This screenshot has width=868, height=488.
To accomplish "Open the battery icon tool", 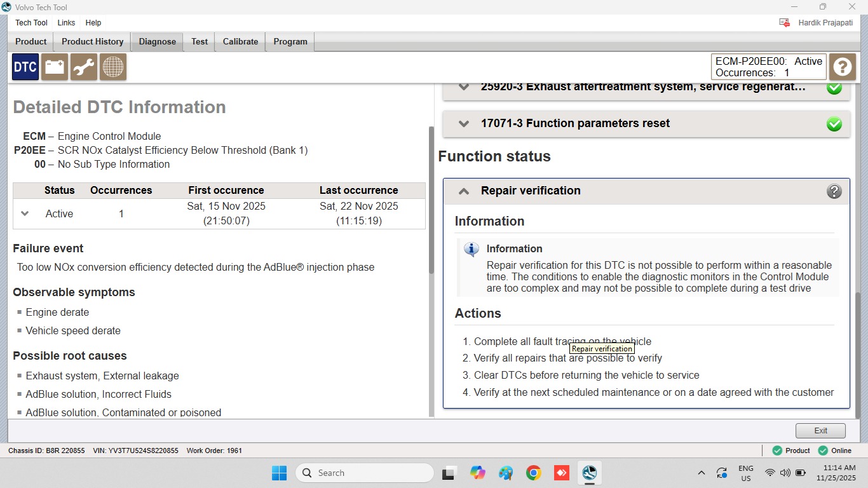I will [55, 67].
